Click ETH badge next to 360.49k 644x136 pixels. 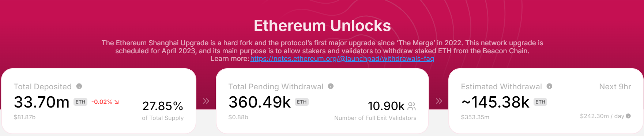coord(302,102)
